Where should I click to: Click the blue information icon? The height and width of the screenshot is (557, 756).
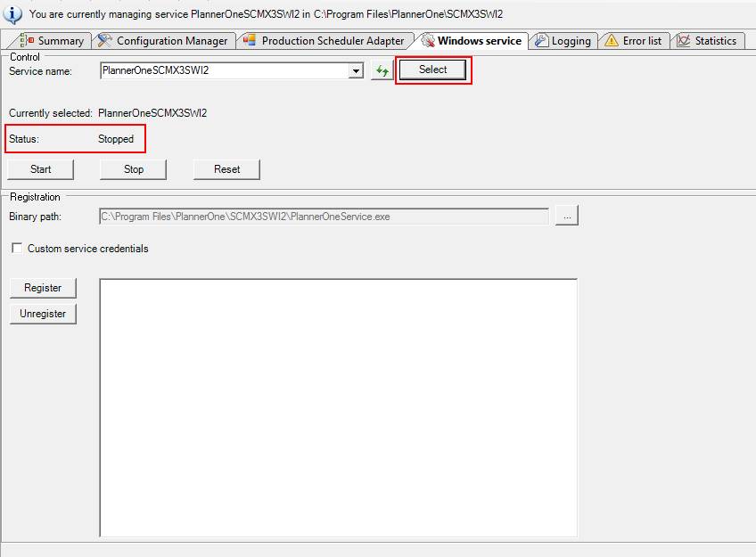(x=12, y=14)
